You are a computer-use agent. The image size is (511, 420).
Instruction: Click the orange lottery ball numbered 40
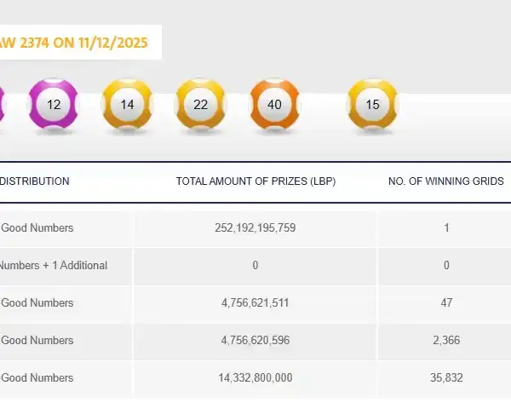pyautogui.click(x=274, y=105)
